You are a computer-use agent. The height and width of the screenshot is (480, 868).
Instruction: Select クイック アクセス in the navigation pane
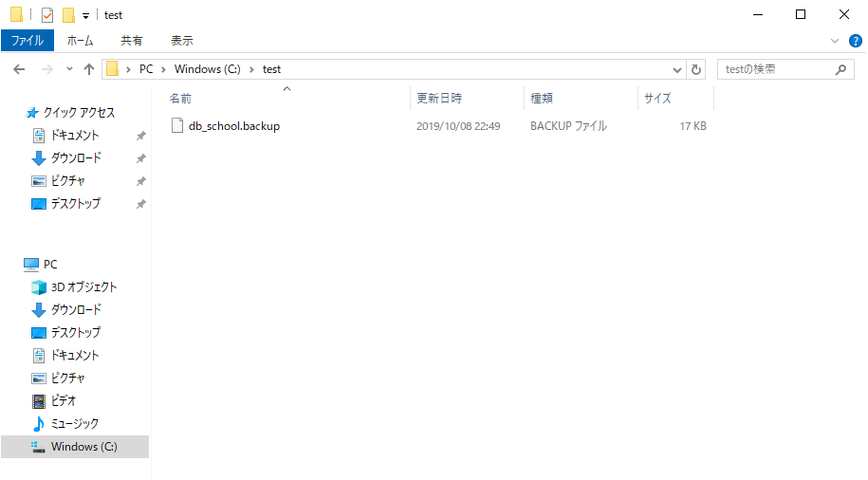[79, 112]
